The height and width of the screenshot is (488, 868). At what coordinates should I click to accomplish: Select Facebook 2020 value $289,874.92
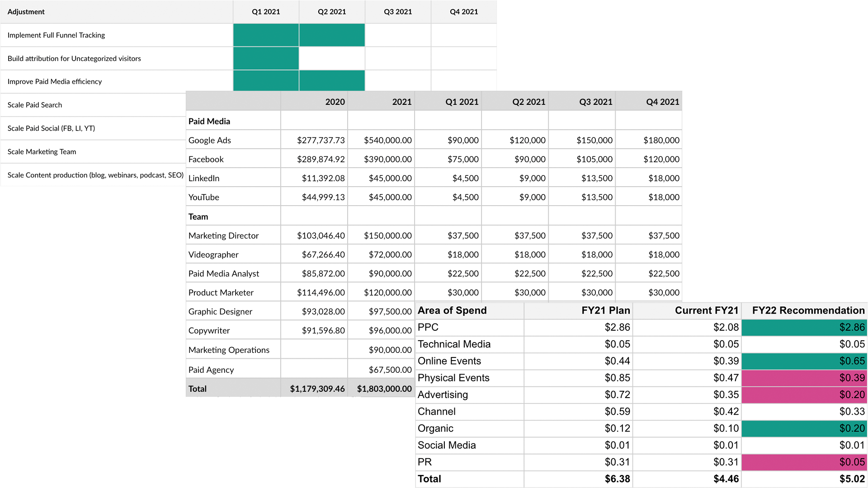(321, 159)
